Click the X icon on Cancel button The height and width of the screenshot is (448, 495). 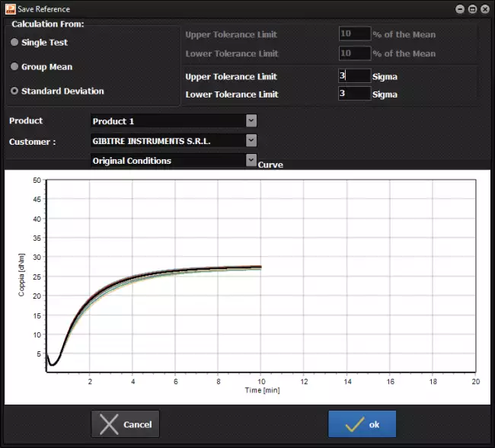coord(109,424)
